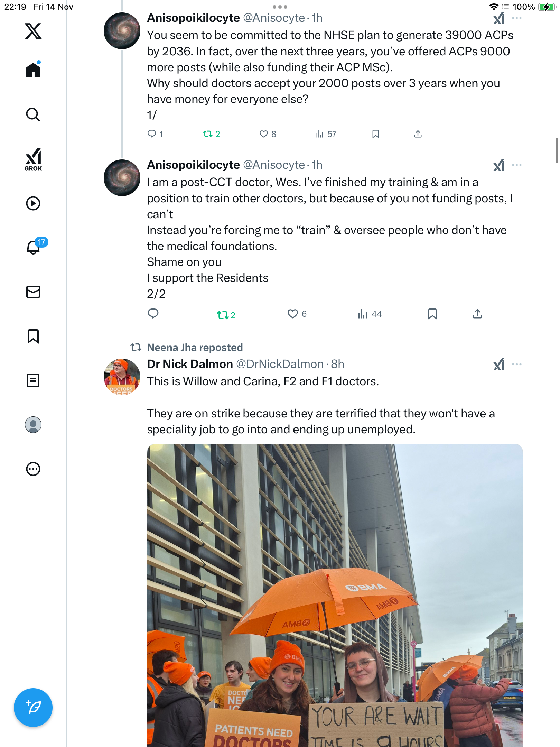Open the Lists page in sidebar
560x747 pixels.
pos(33,380)
